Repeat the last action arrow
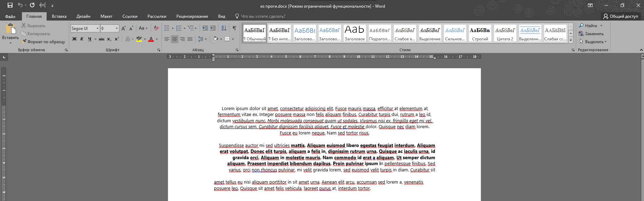Viewport: 644px width, 201px height. tap(32, 5)
